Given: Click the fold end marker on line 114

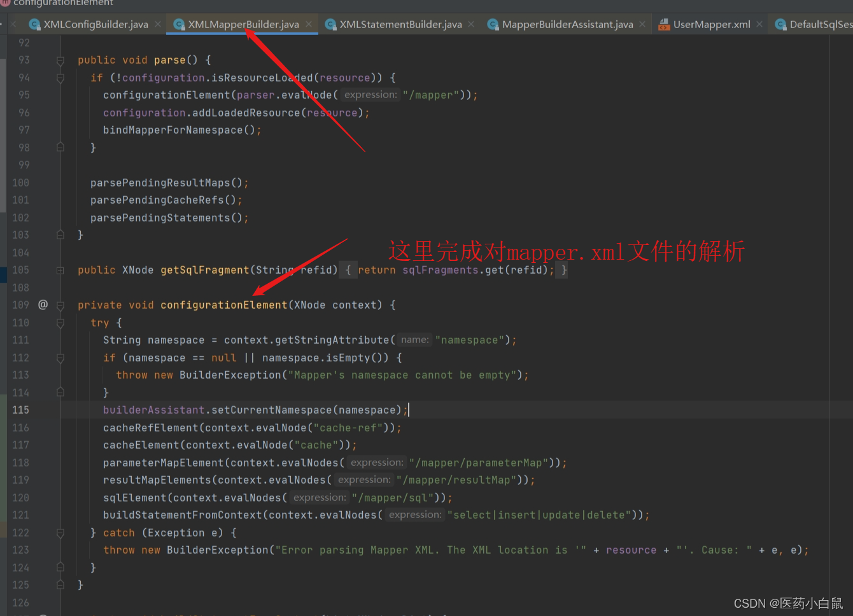Looking at the screenshot, I should [x=60, y=393].
